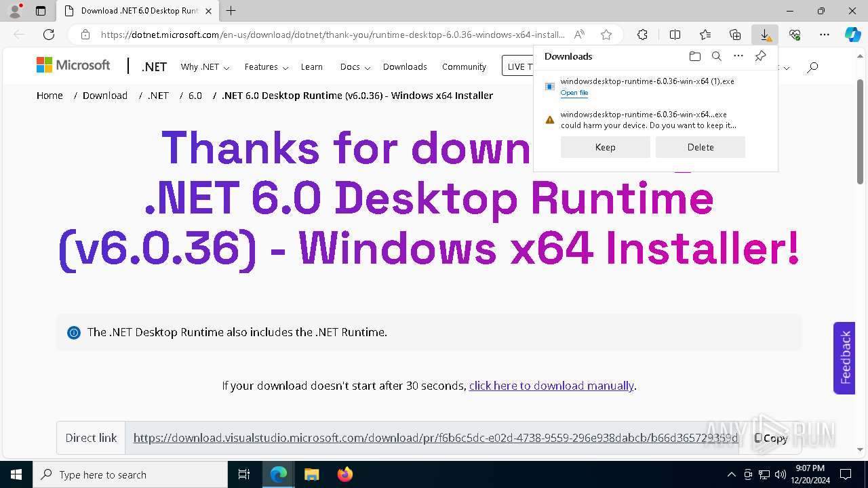
Task: Click Open file for downloaded installer
Action: pos(574,93)
